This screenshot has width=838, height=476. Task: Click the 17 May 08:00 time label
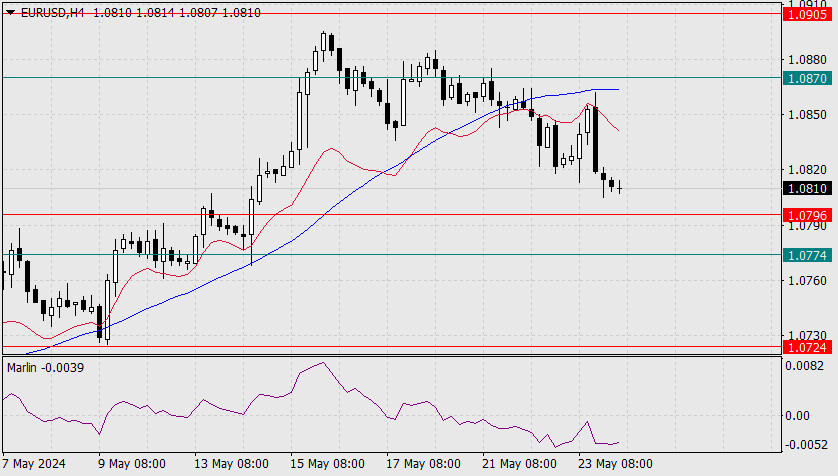(x=424, y=464)
